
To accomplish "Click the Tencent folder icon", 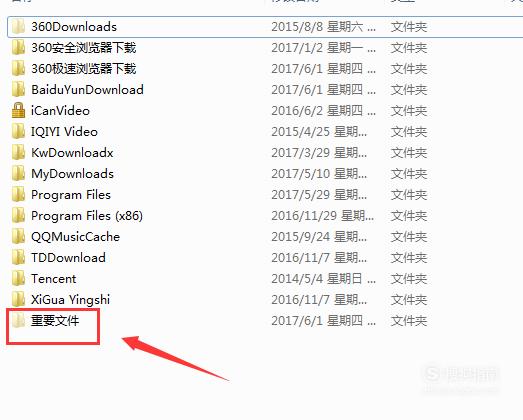I will (x=18, y=279).
